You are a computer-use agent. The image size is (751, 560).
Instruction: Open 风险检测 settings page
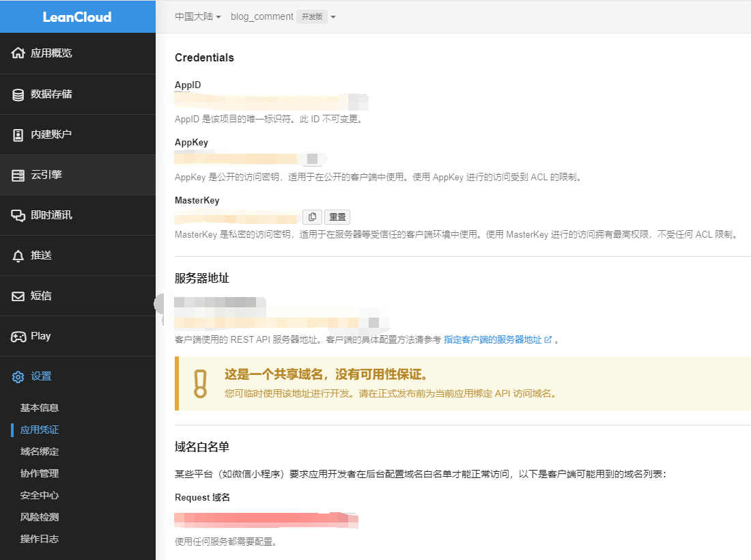point(40,518)
